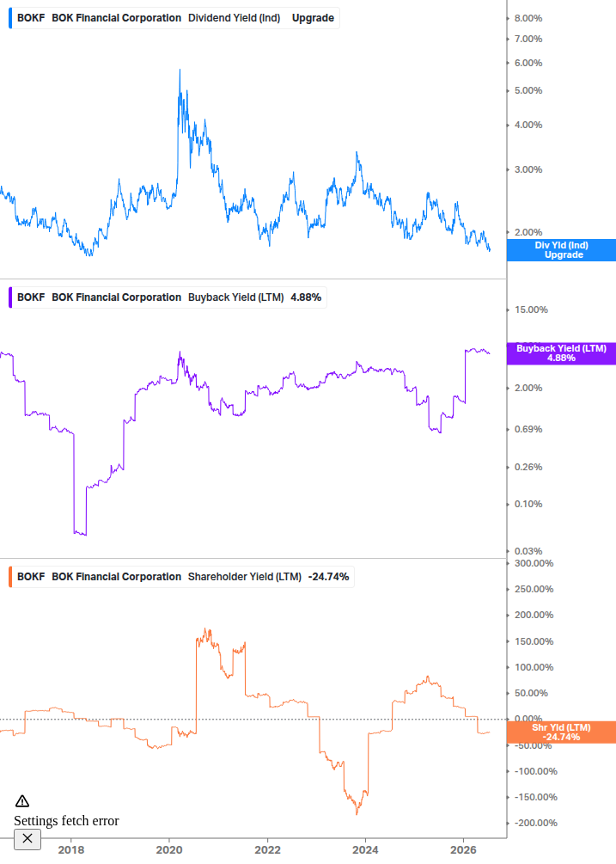
Task: Click the -100.00% label on shareholder yield axis
Action: click(535, 771)
